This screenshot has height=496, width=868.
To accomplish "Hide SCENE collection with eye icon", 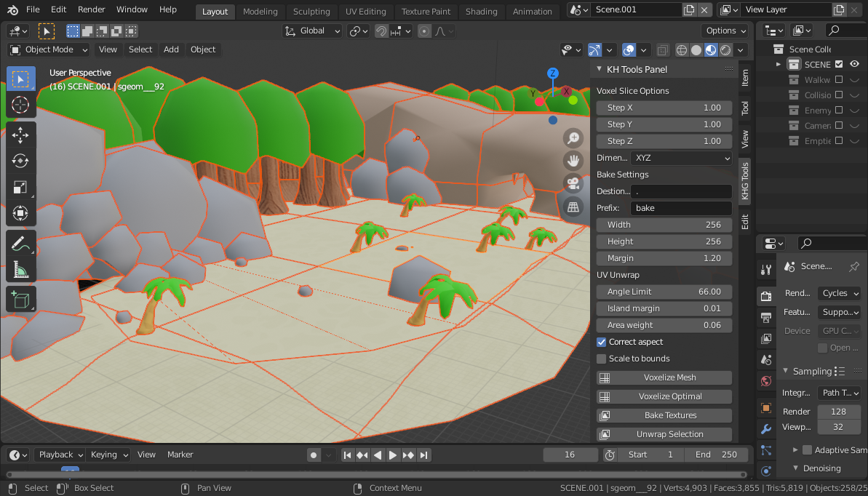I will (x=855, y=64).
